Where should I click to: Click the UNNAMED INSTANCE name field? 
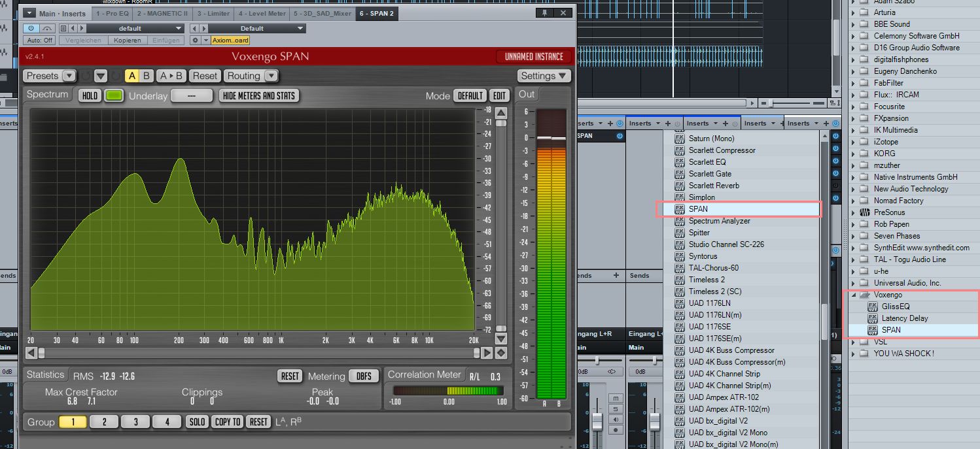coord(534,56)
